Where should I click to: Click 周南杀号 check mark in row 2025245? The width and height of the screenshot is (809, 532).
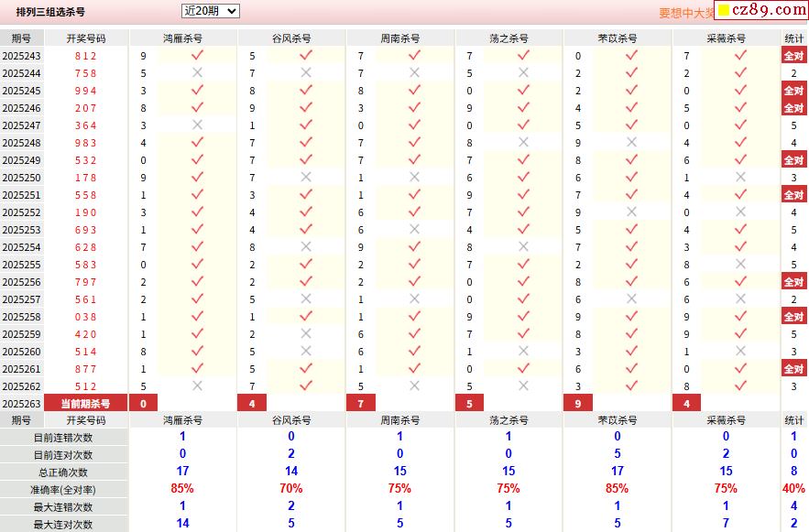click(x=414, y=90)
